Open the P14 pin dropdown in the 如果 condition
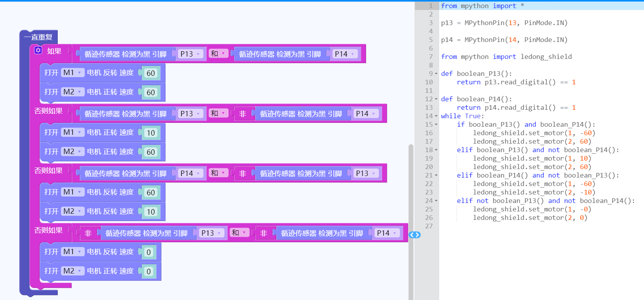Viewport: 644px width, 300px height. point(345,54)
